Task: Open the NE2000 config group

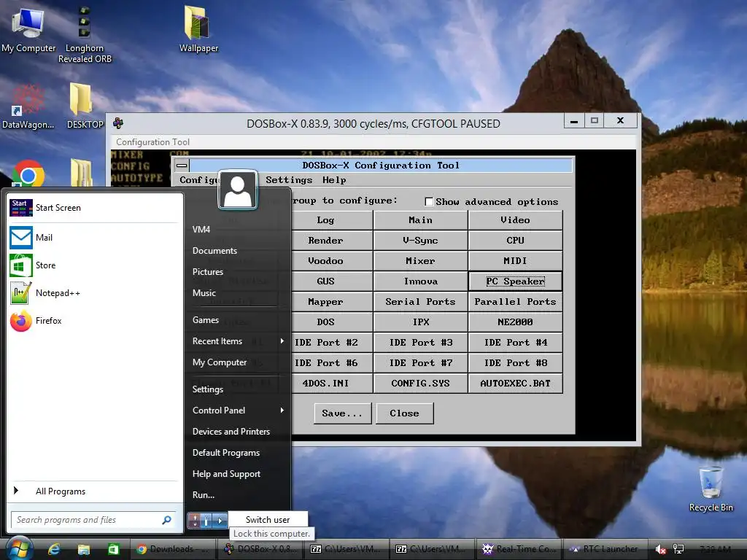Action: [x=515, y=322]
